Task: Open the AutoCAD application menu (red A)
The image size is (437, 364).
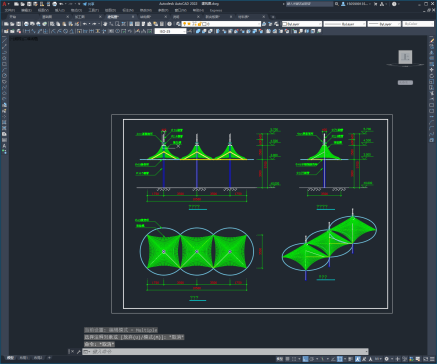Action: pyautogui.click(x=4, y=4)
